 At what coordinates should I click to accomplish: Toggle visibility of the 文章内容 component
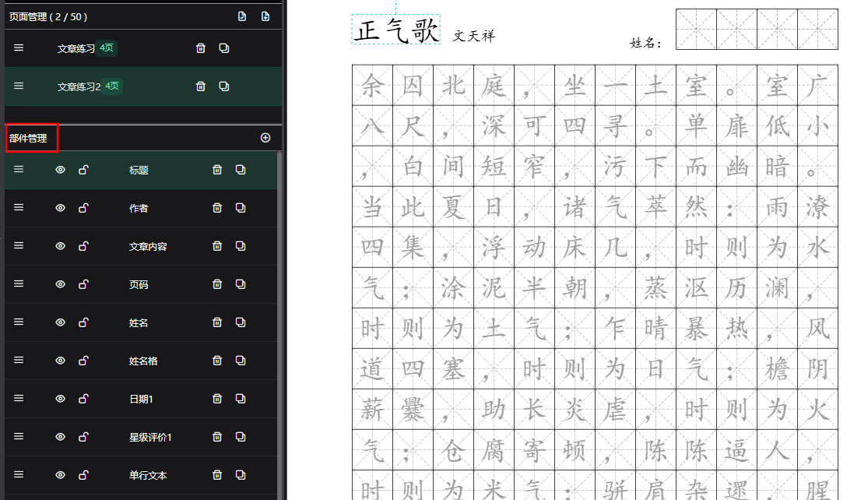(x=60, y=245)
